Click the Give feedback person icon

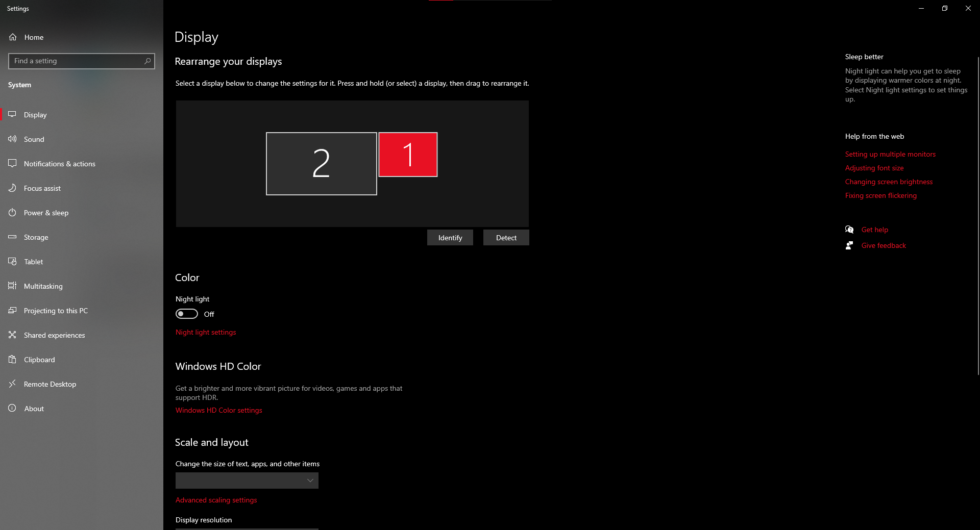(849, 245)
